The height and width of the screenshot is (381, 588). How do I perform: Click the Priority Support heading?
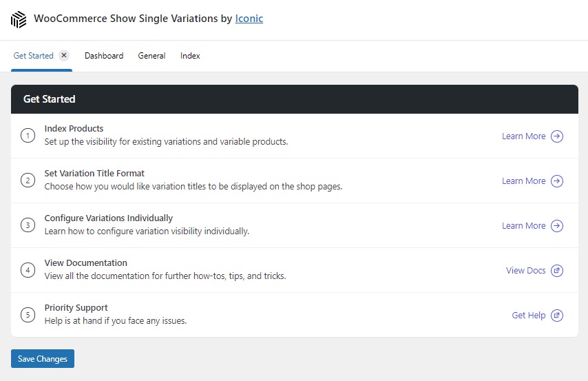76,307
